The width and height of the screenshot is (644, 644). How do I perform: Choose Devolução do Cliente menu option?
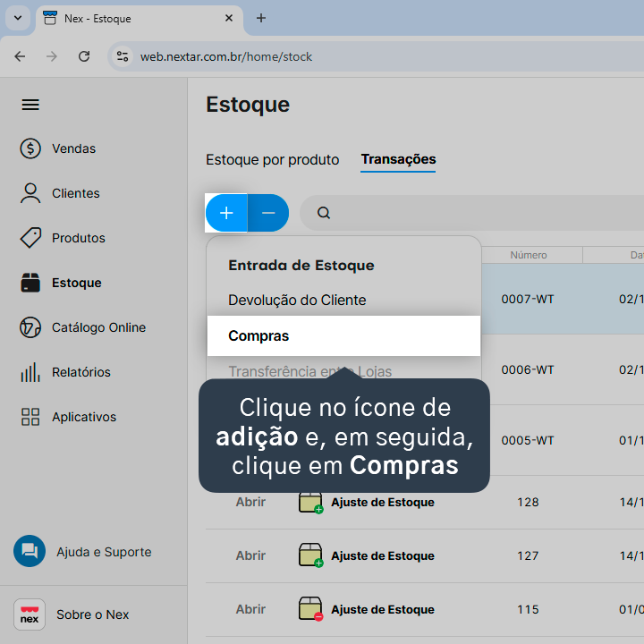point(343,301)
